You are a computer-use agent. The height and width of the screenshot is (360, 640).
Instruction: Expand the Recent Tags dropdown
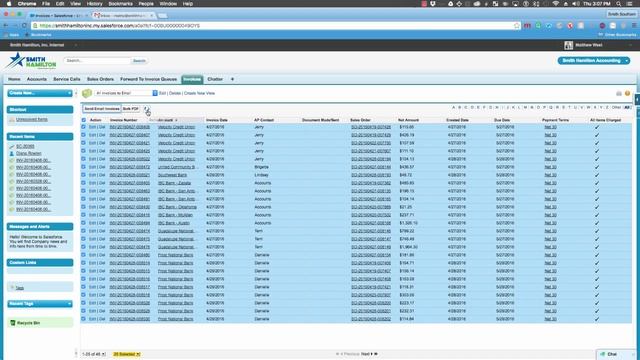tap(40, 304)
